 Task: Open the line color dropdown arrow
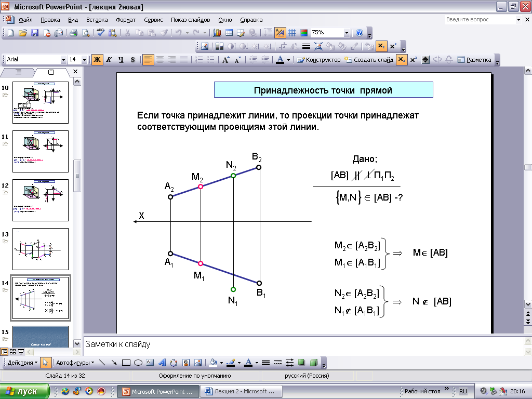(239, 363)
